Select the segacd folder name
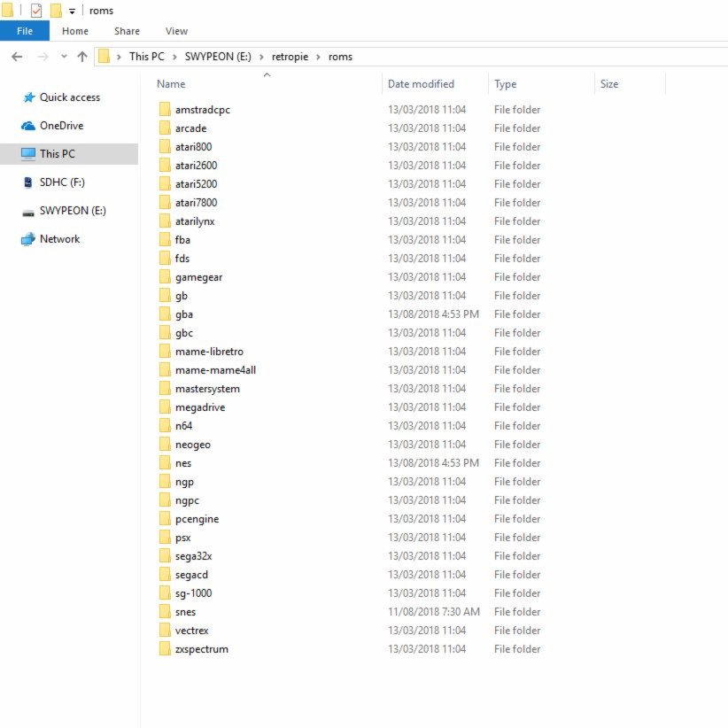The width and height of the screenshot is (728, 728). (191, 576)
